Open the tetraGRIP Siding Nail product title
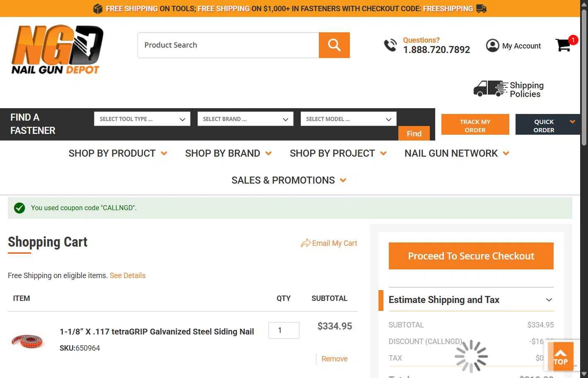 (x=157, y=332)
